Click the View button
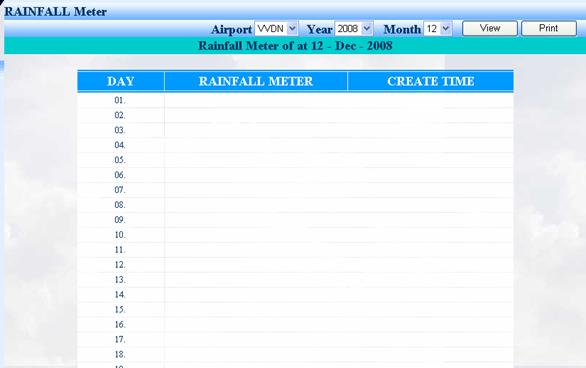 point(490,28)
